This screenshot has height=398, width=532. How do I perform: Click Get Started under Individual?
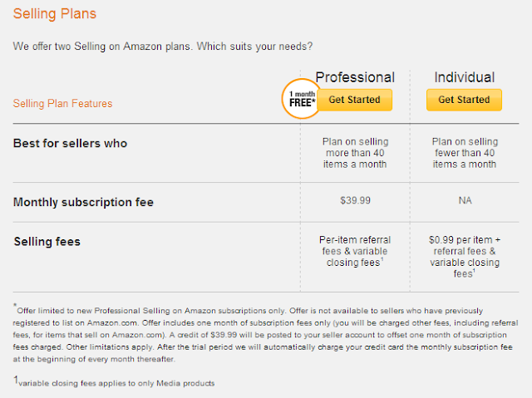click(464, 100)
